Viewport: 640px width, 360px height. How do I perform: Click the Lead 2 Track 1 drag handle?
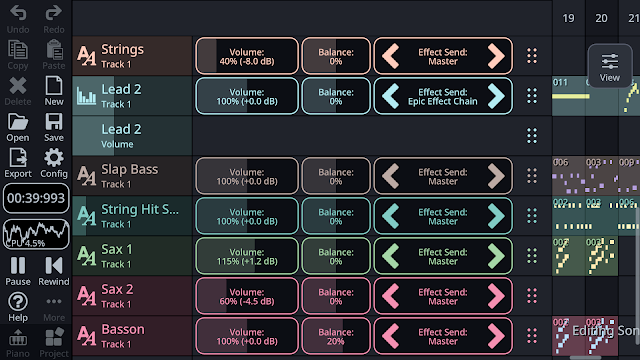click(x=532, y=96)
